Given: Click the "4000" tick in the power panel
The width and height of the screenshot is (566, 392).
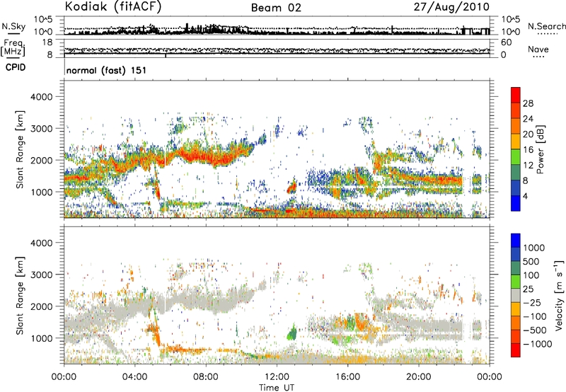Looking at the screenshot, I should pyautogui.click(x=41, y=97).
